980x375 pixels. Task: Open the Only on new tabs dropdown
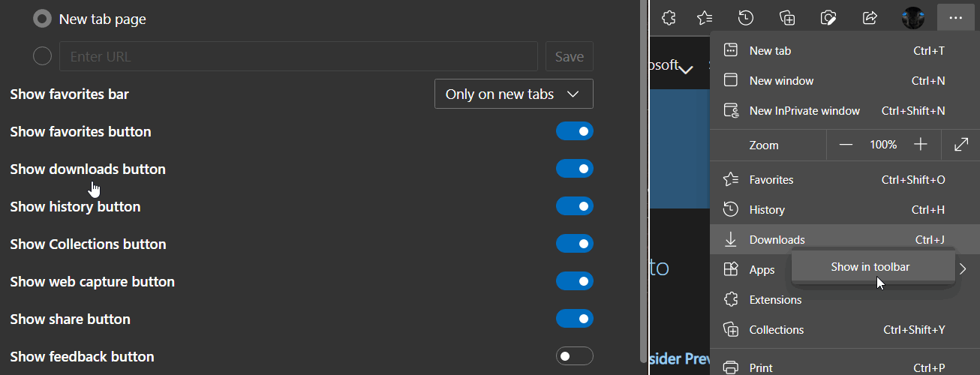click(x=514, y=94)
